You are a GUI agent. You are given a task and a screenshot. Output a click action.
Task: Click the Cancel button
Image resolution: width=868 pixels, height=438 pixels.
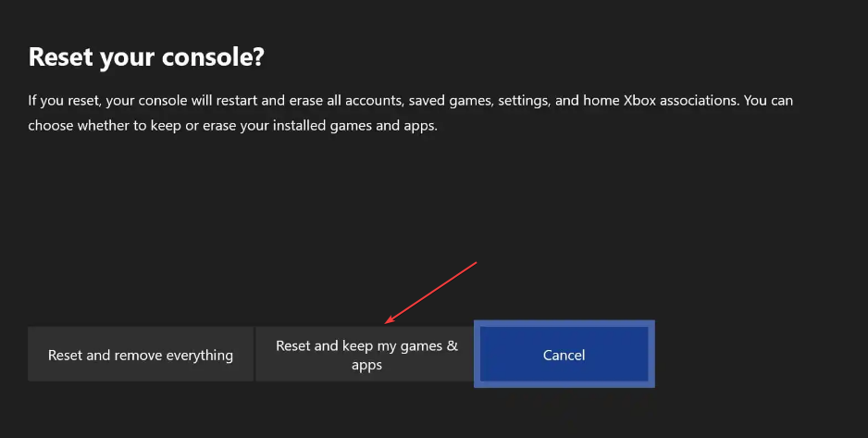coord(564,354)
